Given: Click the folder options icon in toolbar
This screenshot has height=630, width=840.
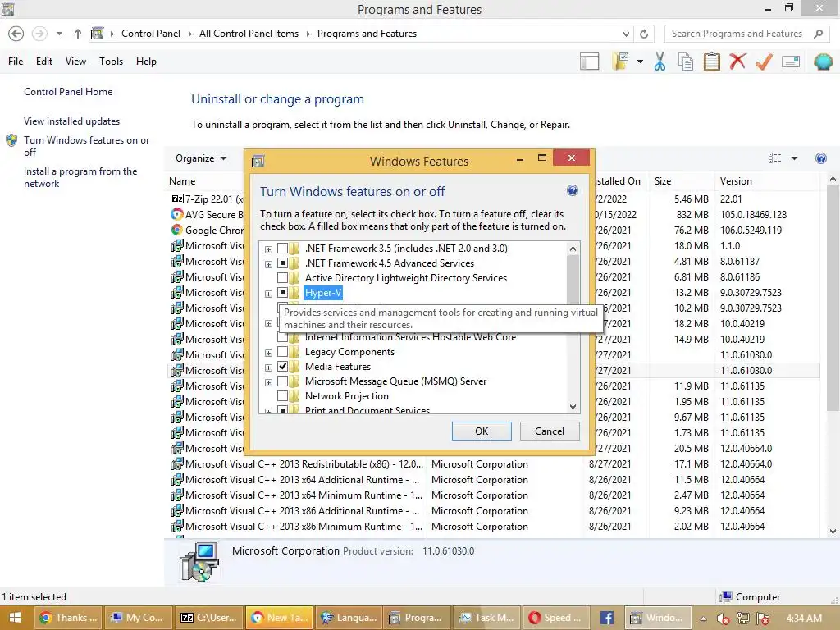Looking at the screenshot, I should point(621,62).
